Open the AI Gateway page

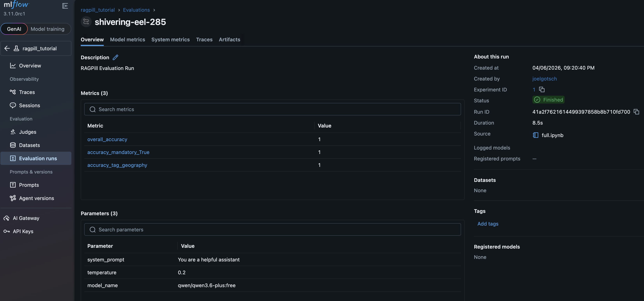click(x=26, y=218)
